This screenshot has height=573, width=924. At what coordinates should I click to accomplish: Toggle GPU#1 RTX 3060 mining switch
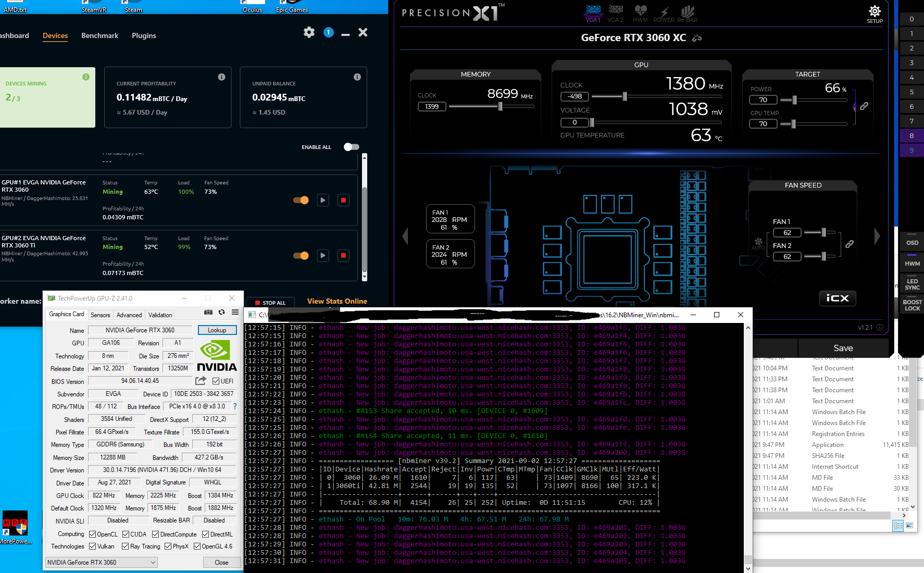pos(301,200)
